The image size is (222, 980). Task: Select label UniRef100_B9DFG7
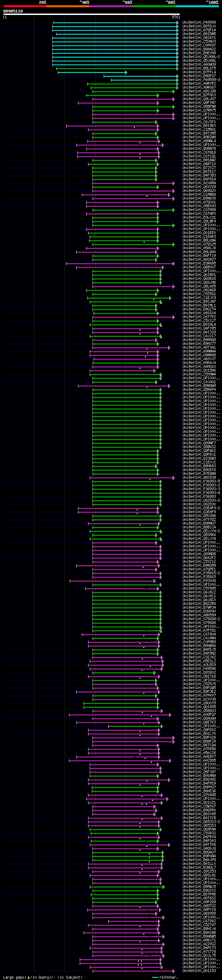click(x=199, y=76)
